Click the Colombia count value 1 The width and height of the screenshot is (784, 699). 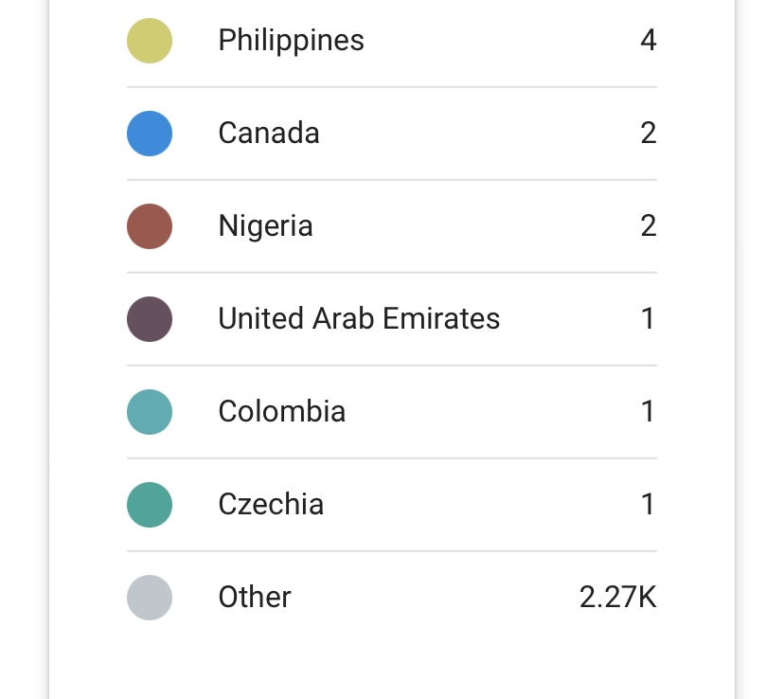[649, 411]
